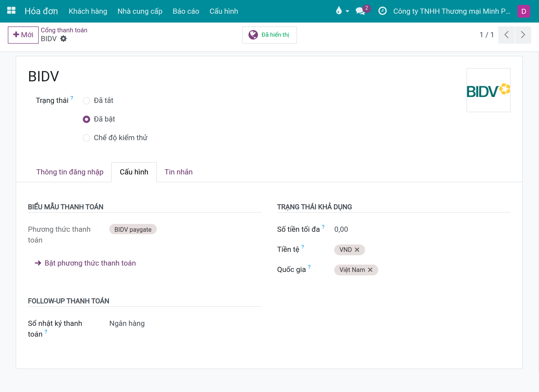Open the activities clock icon
Screen dimensions: 539x392
pos(382,11)
